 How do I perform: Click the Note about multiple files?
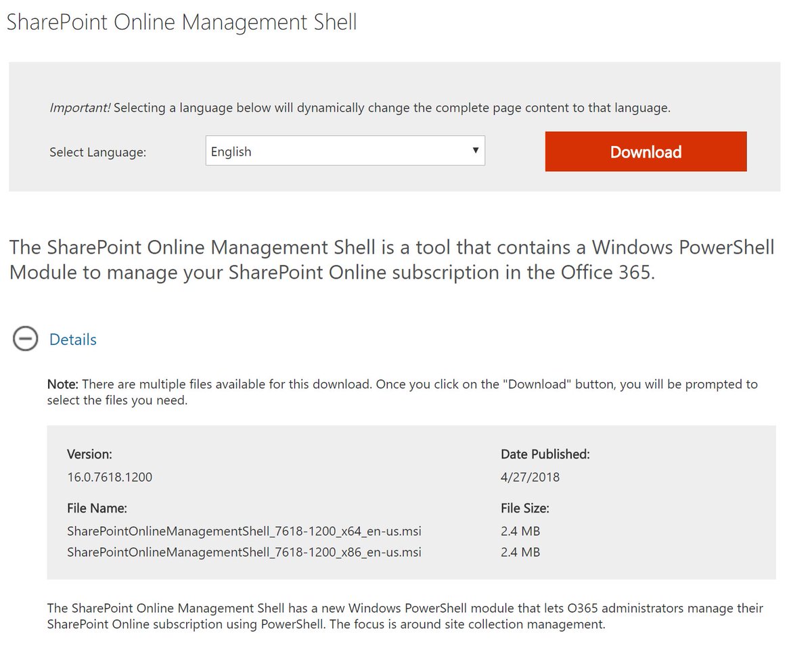click(403, 392)
